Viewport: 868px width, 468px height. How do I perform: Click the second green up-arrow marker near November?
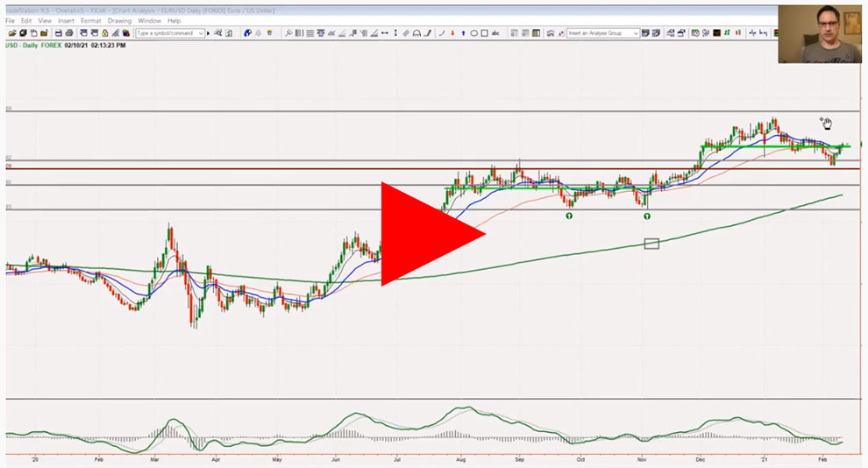point(646,216)
